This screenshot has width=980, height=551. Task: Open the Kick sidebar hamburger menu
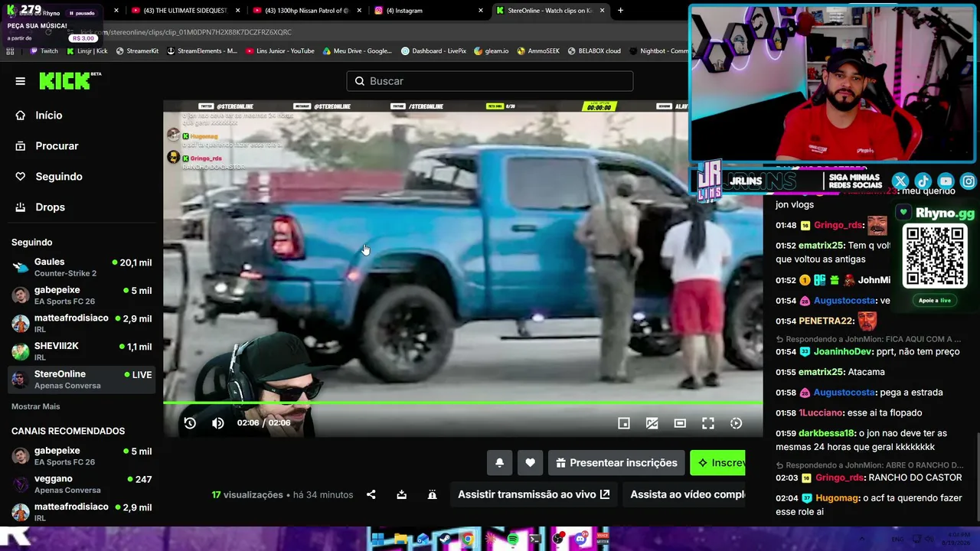coord(21,81)
